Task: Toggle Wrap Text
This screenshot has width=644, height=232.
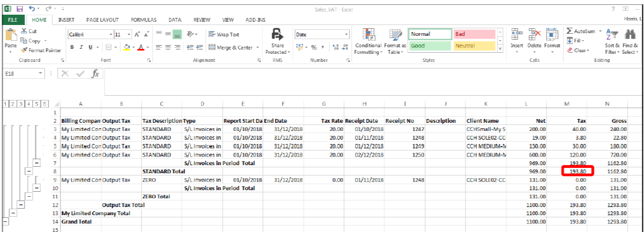Action: pyautogui.click(x=223, y=35)
